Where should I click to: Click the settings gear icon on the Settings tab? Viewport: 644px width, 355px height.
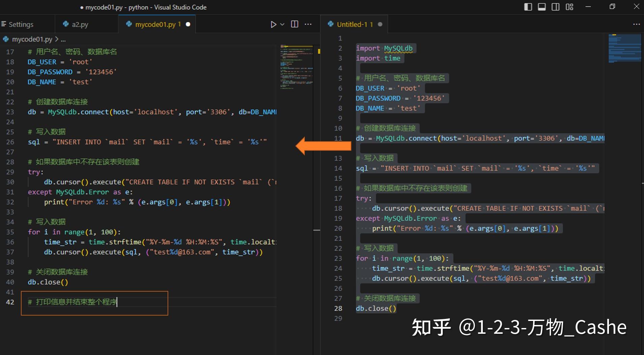4,24
